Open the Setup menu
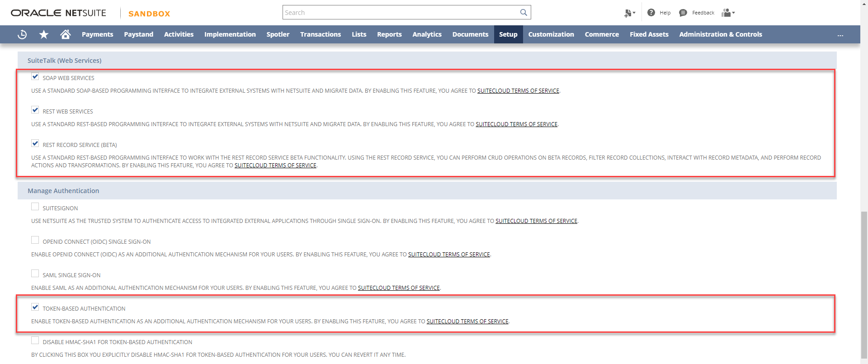 click(508, 34)
